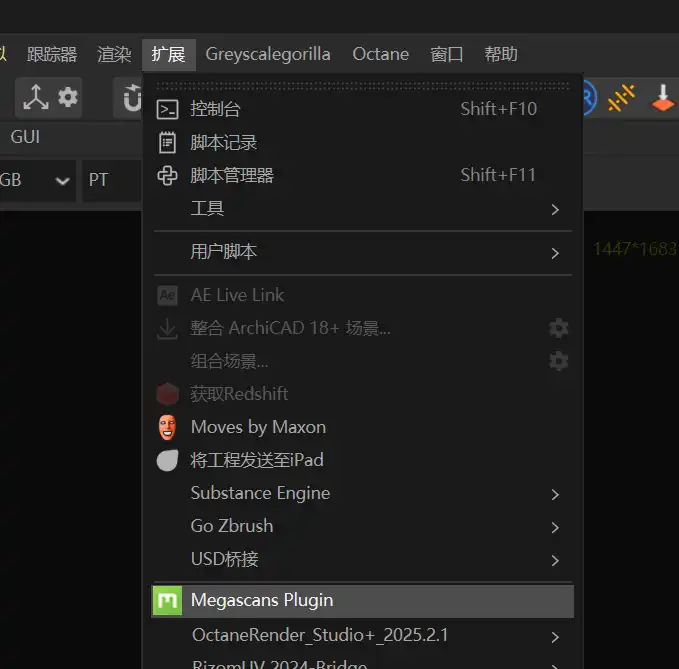Open the Greyscalegorilla menu
Screen dimensions: 679x669
268,54
